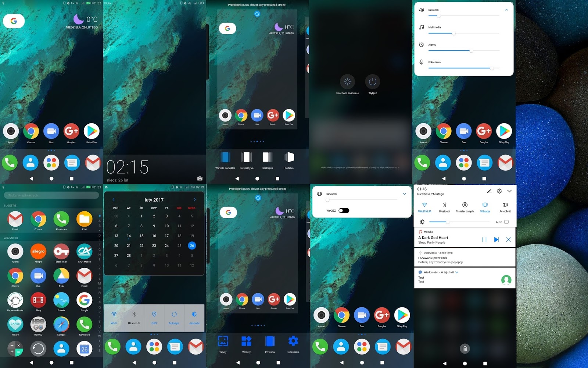Expand the Wiadomości notification
Image resolution: width=588 pixels, height=368 pixels.
pyautogui.click(x=457, y=272)
